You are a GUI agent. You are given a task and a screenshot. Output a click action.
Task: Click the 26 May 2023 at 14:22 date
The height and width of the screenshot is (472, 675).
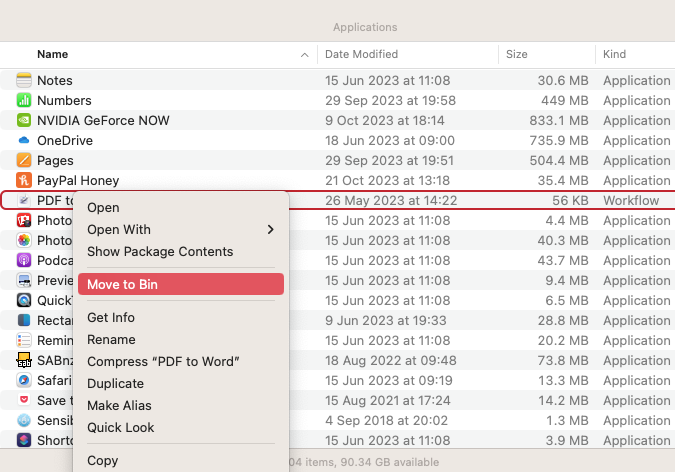coord(391,200)
